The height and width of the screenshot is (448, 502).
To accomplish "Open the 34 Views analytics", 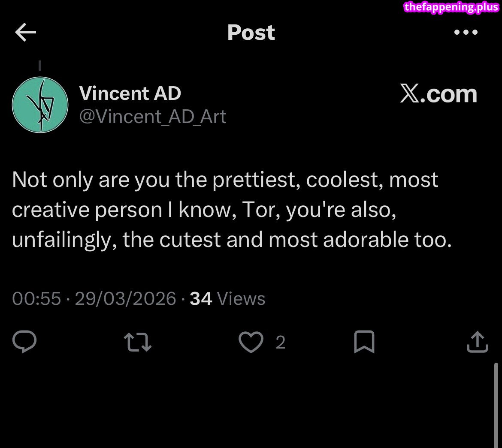I will (x=227, y=298).
